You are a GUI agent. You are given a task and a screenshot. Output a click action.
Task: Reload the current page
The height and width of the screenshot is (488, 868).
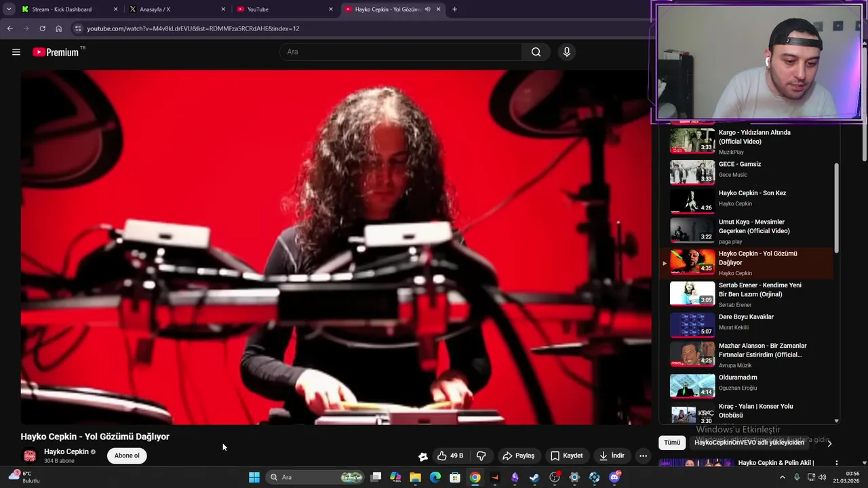click(x=42, y=28)
